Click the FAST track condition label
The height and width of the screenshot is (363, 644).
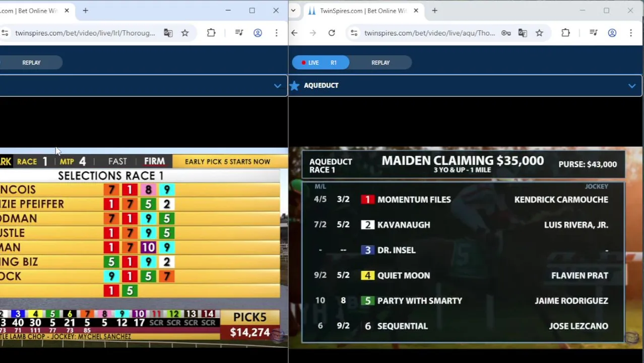point(117,161)
